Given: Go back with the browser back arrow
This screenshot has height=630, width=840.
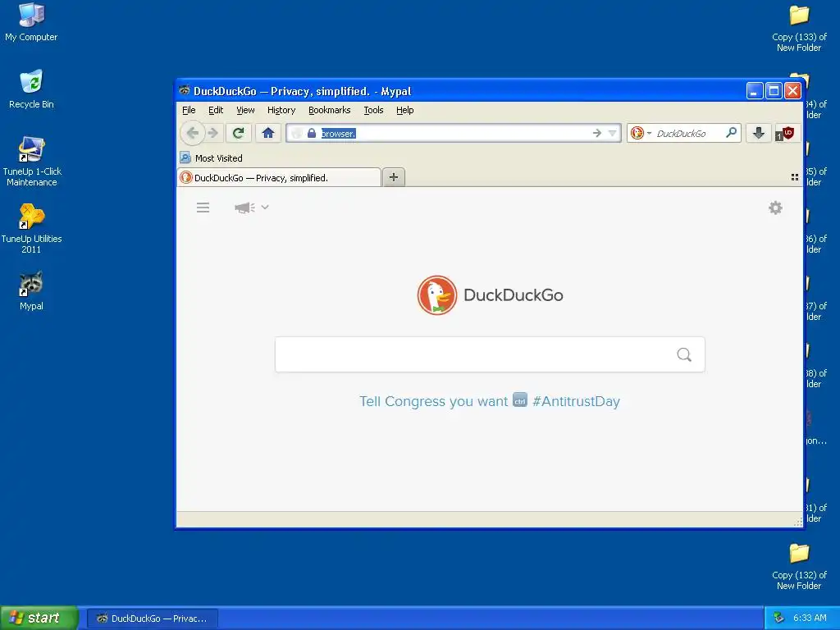Looking at the screenshot, I should (x=192, y=133).
